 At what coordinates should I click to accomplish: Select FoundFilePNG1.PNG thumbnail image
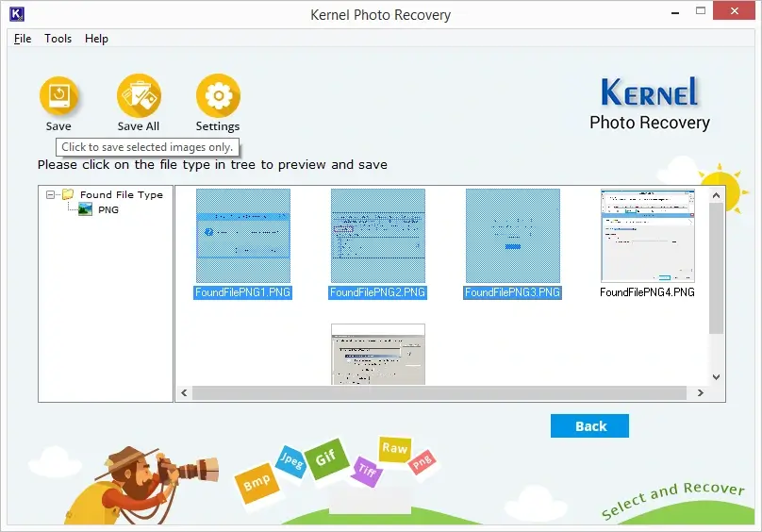point(243,236)
